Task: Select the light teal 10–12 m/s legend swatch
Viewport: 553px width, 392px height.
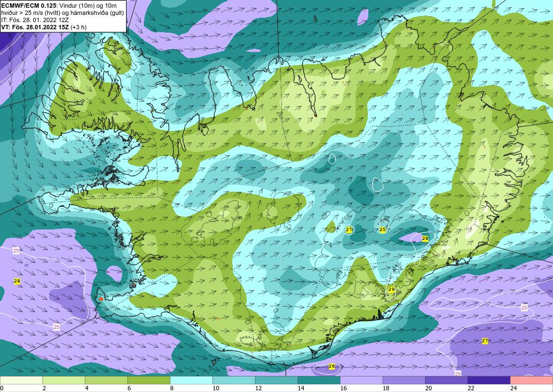Action: pyautogui.click(x=234, y=380)
